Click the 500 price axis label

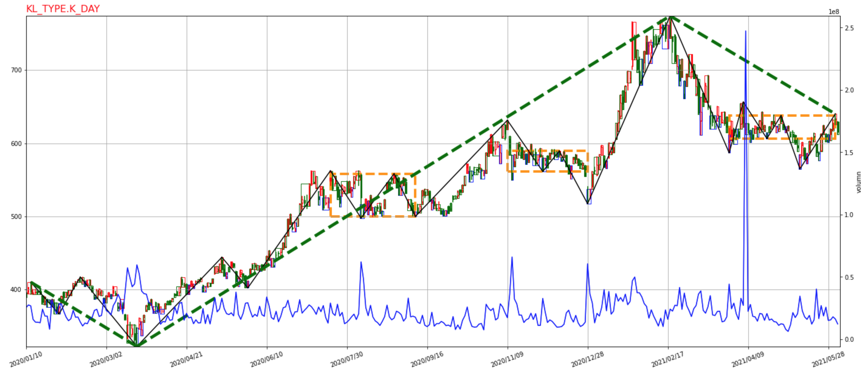click(x=16, y=217)
